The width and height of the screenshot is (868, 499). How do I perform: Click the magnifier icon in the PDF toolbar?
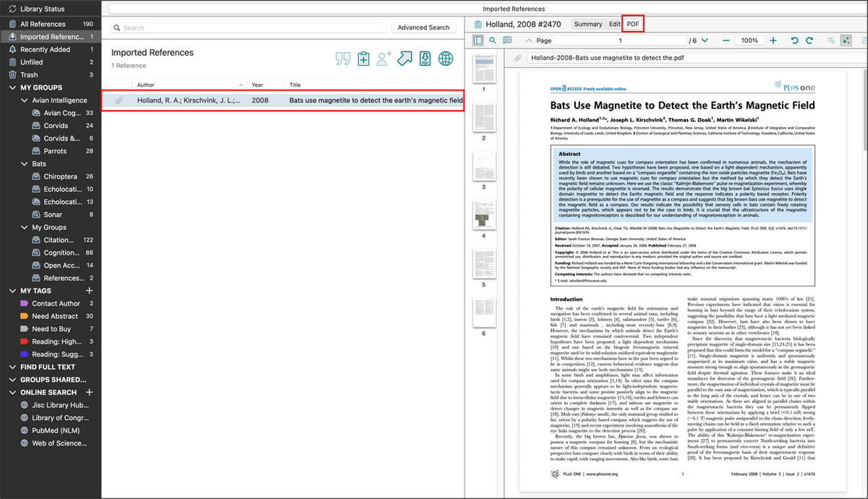(x=493, y=40)
